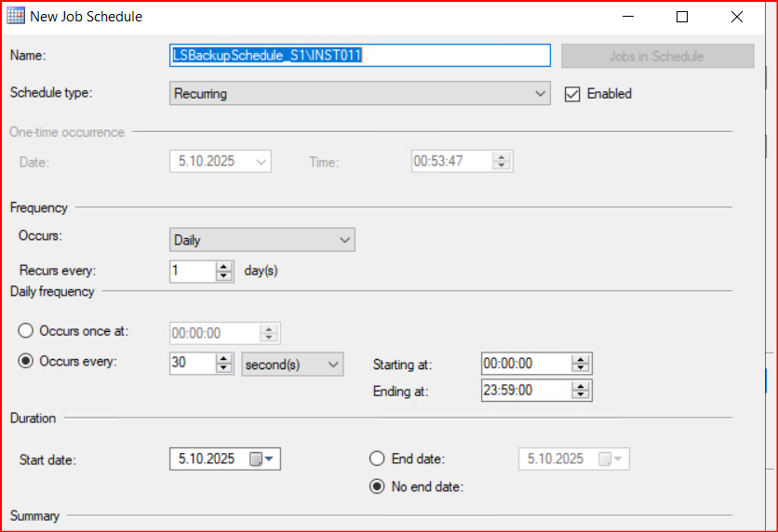Decrease the Recurs every day(s) value

[223, 275]
